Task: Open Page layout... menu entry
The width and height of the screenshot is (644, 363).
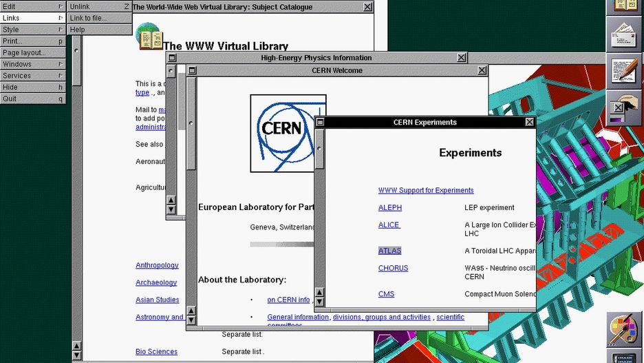Action: tap(33, 52)
